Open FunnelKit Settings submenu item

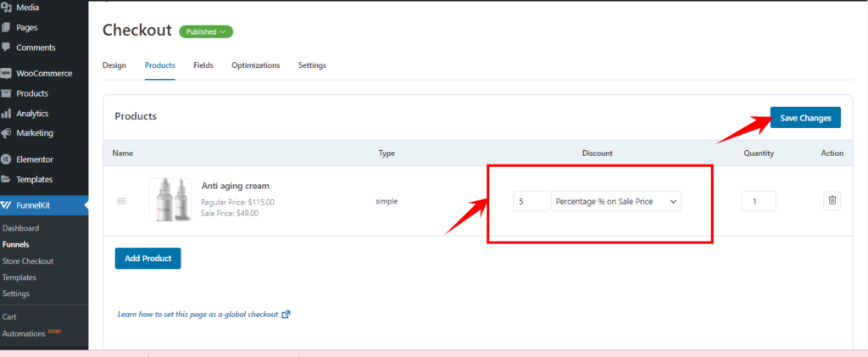pos(16,293)
